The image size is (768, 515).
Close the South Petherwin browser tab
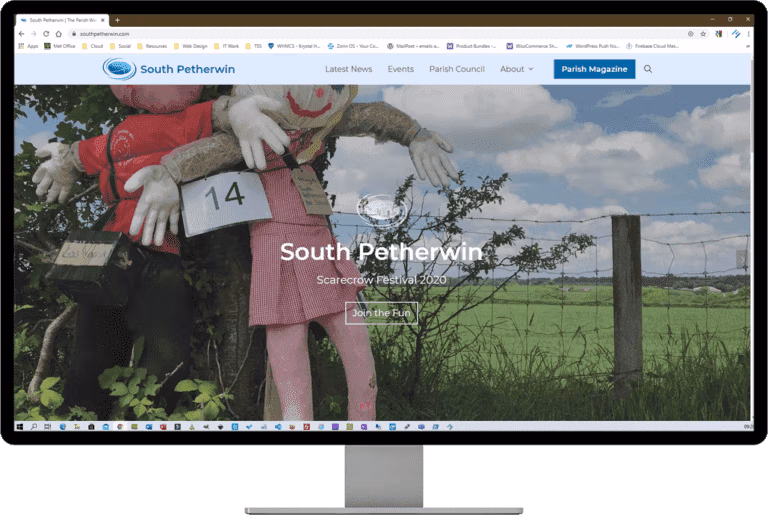pyautogui.click(x=103, y=20)
